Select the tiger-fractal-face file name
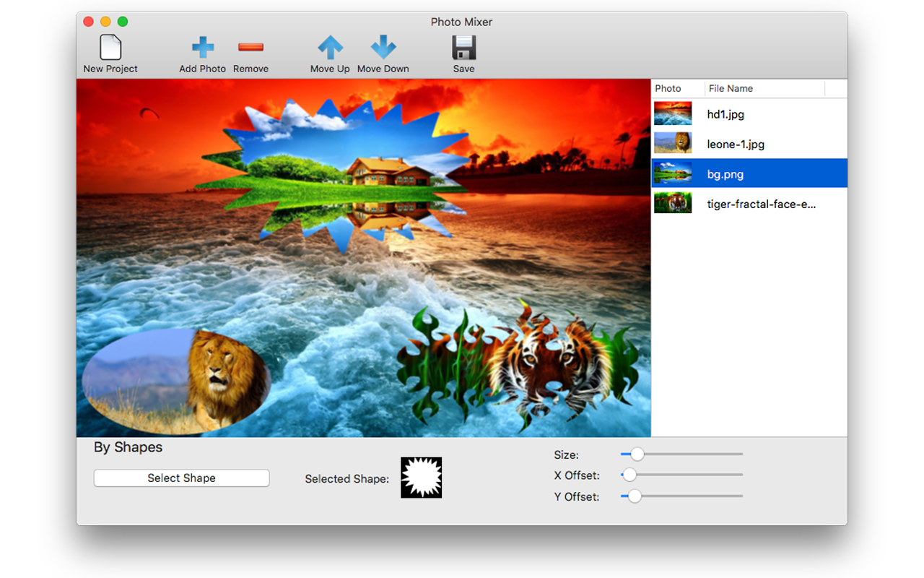The height and width of the screenshot is (578, 924). pos(762,204)
